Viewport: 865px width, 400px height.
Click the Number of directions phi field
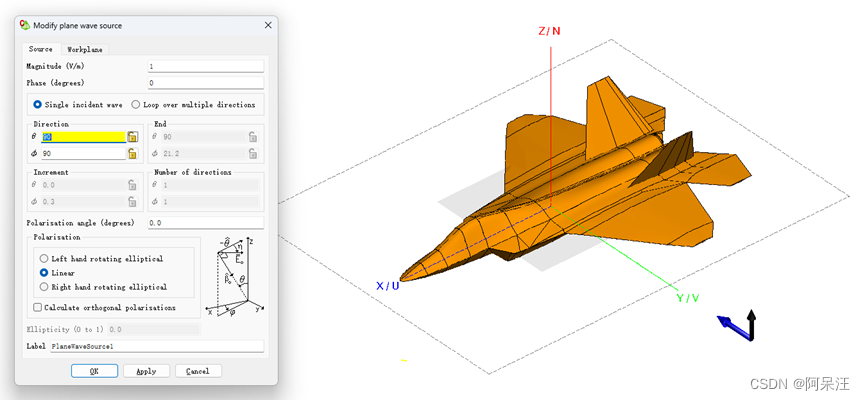pyautogui.click(x=210, y=201)
